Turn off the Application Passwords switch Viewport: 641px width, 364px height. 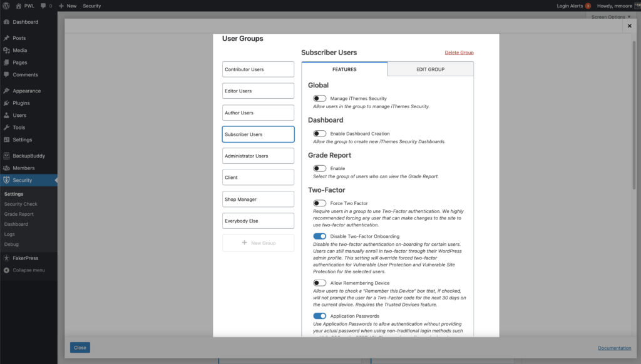pyautogui.click(x=320, y=316)
